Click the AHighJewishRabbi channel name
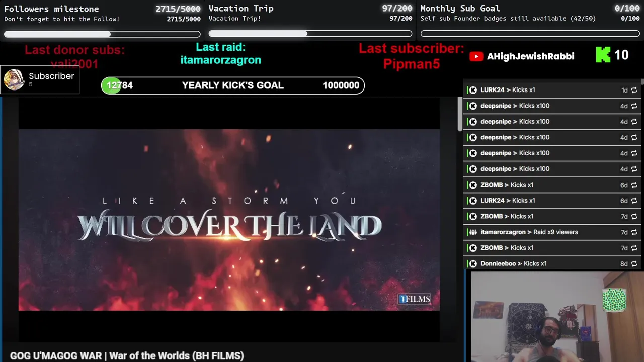The height and width of the screenshot is (362, 644). click(x=530, y=56)
